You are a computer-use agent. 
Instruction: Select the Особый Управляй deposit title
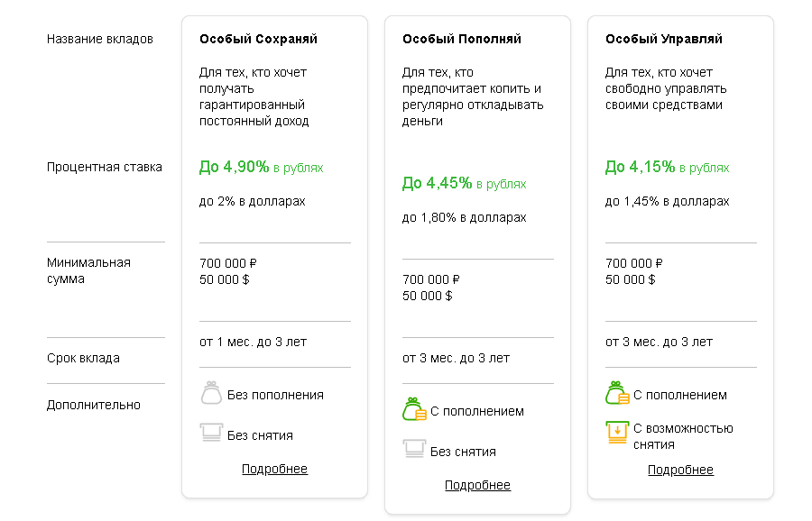664,39
